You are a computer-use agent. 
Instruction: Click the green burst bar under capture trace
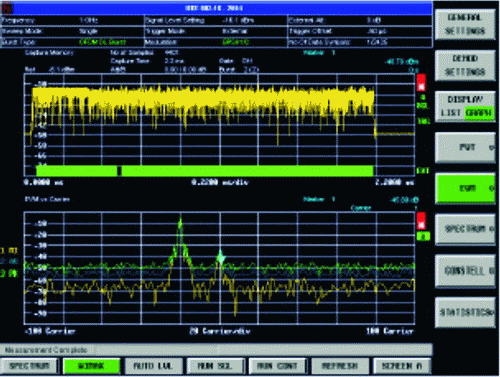coord(205,171)
